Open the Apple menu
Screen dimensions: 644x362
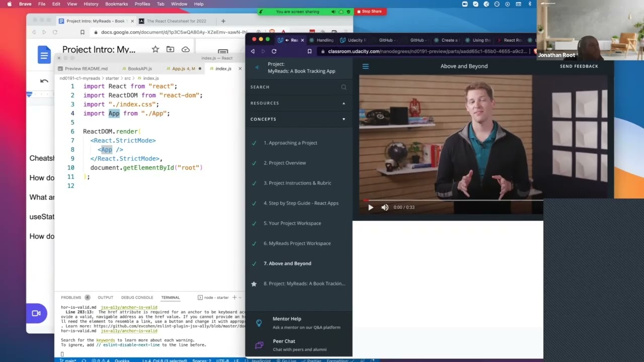9,4
